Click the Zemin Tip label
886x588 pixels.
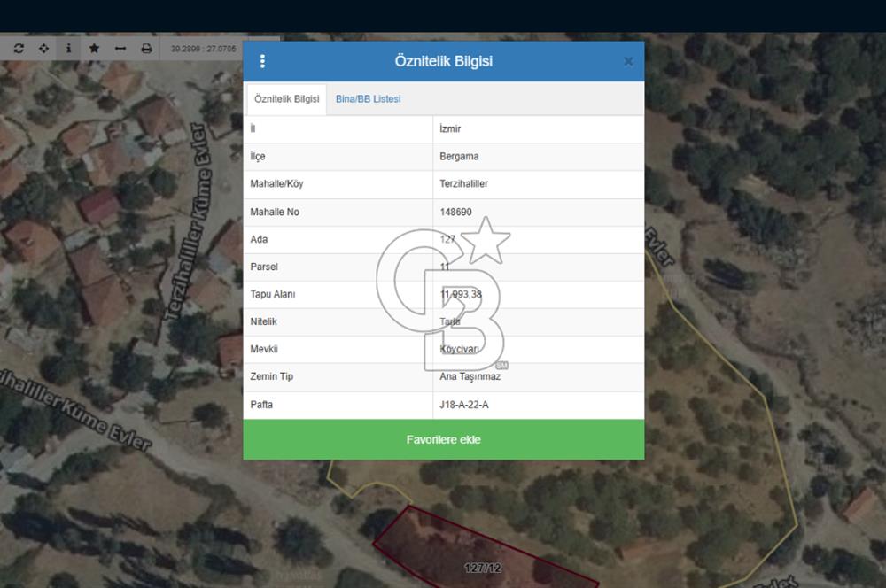pos(272,376)
